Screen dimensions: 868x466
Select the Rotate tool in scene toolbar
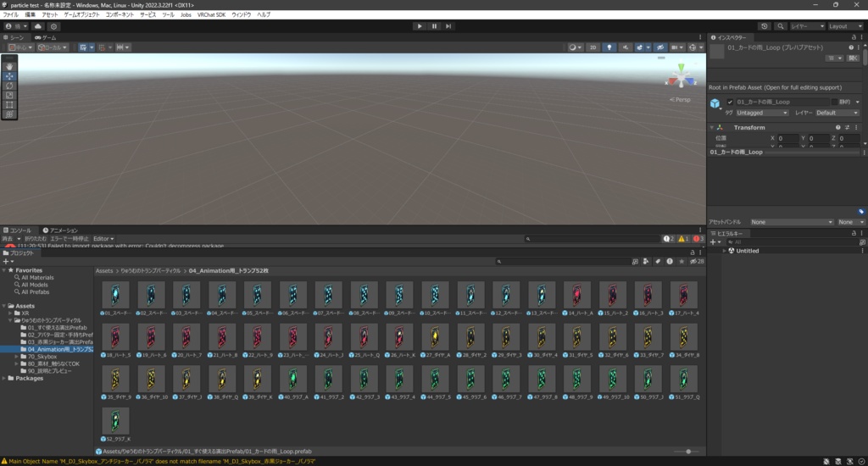[x=9, y=86]
